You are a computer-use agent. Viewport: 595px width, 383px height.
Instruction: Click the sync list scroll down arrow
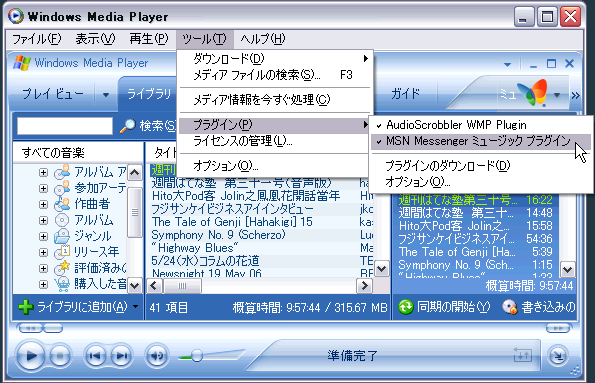(x=568, y=270)
